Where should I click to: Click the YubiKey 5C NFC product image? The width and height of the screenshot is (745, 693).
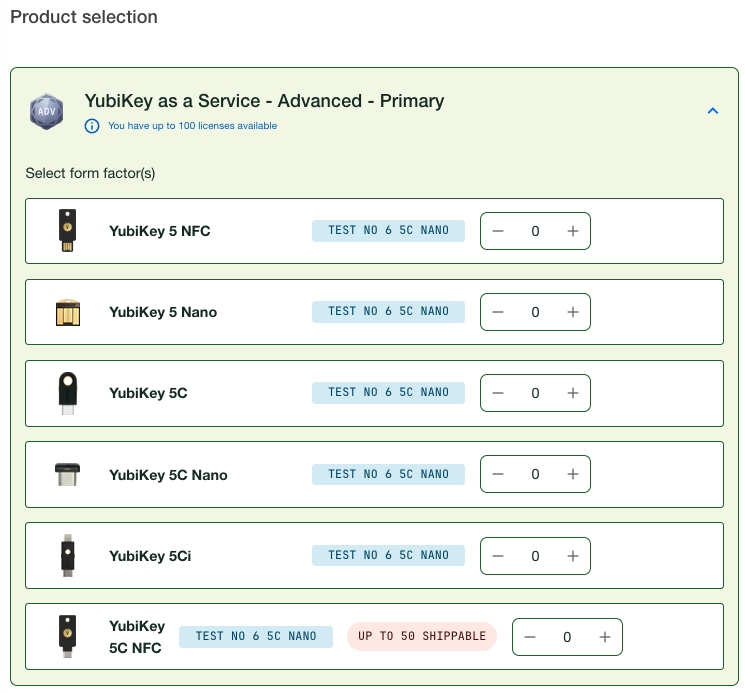pos(67,636)
